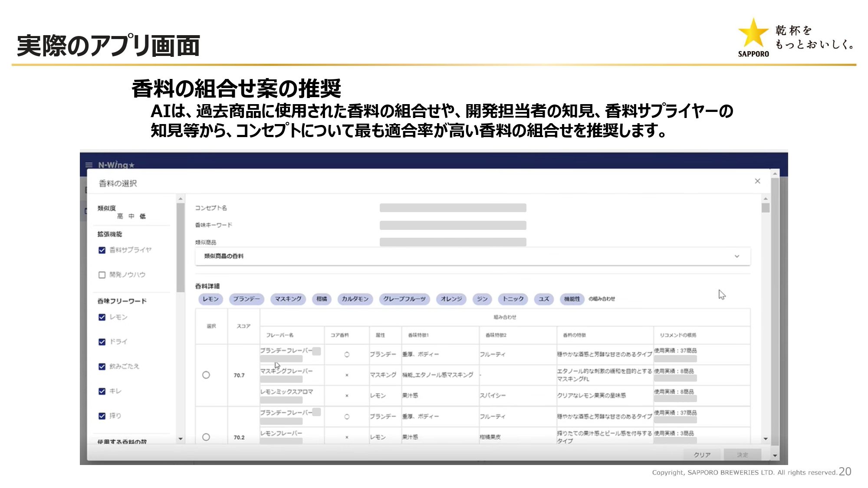868x488 pixels.
Task: Enable the 開発ノウハウ checkbox
Action: coord(102,275)
